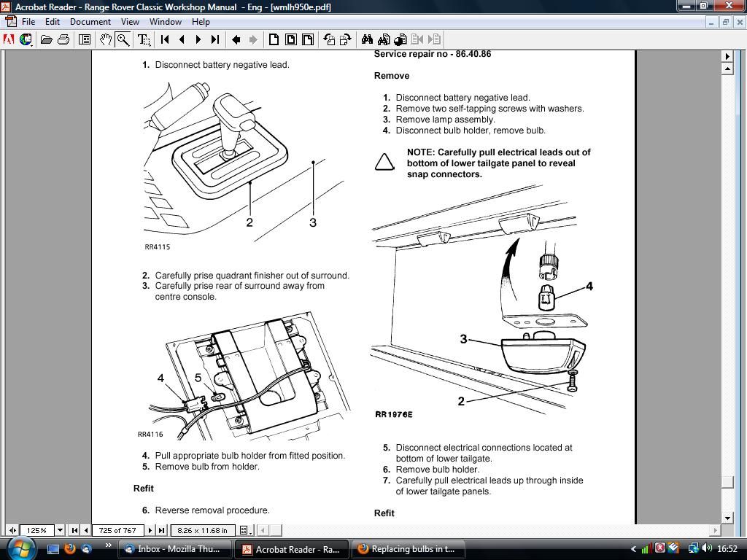Open the View menu
The height and width of the screenshot is (560, 747).
click(x=130, y=21)
